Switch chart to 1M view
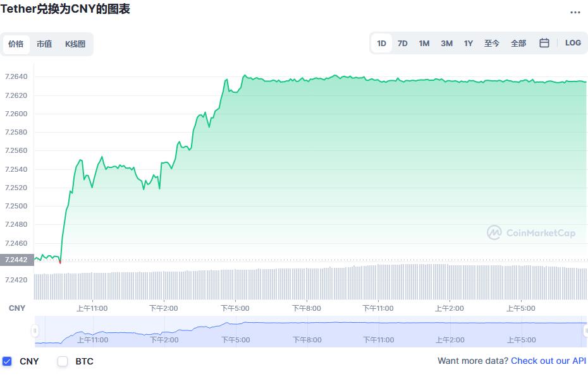 tap(424, 42)
